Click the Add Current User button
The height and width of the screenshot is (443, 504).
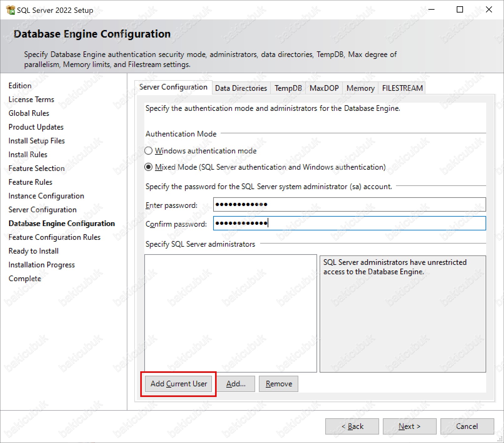click(178, 384)
